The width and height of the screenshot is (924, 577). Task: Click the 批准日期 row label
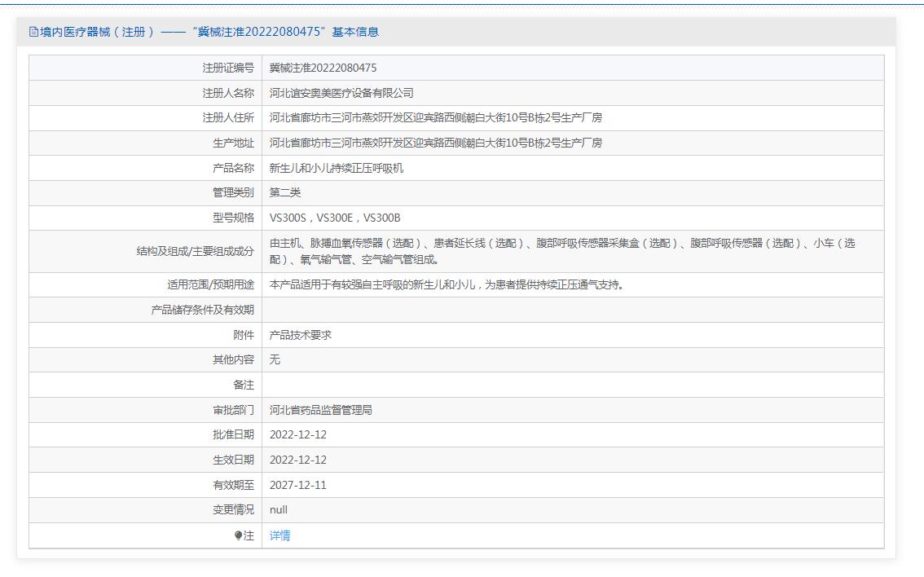coord(233,435)
